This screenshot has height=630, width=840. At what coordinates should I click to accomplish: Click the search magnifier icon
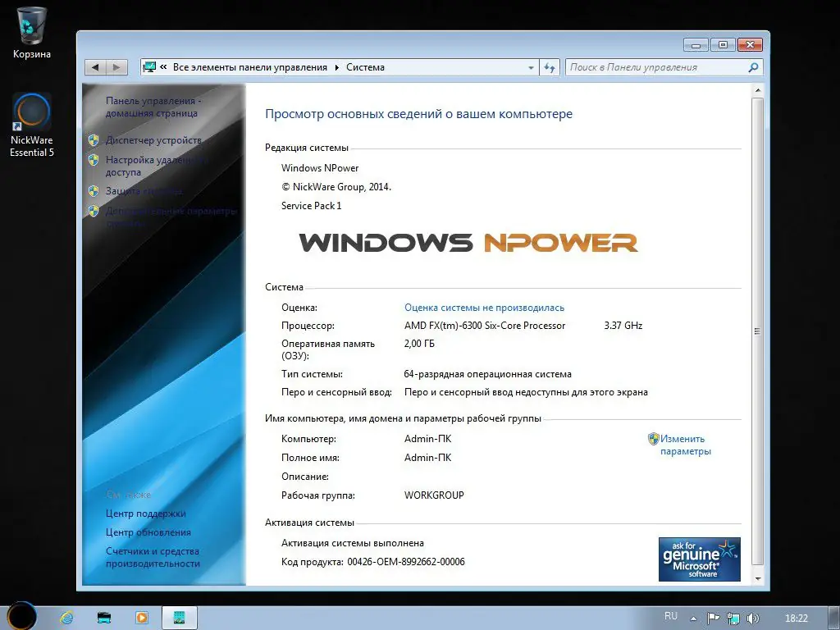tap(753, 67)
